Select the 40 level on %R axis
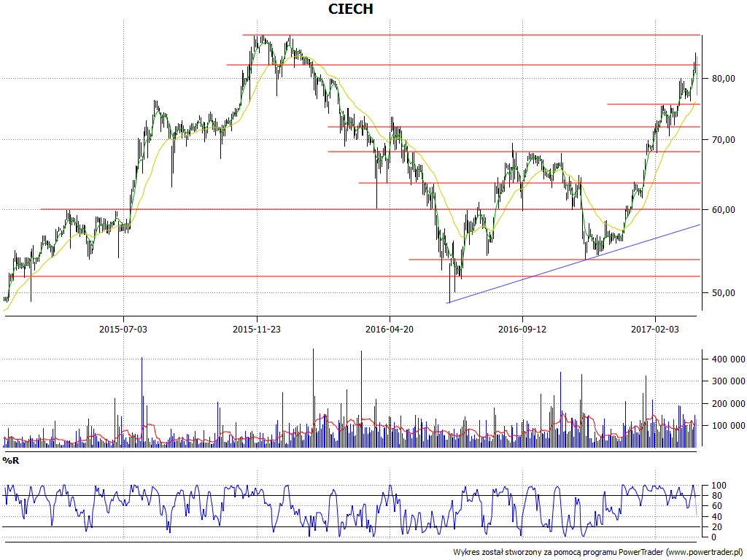The image size is (747, 560). point(716,517)
